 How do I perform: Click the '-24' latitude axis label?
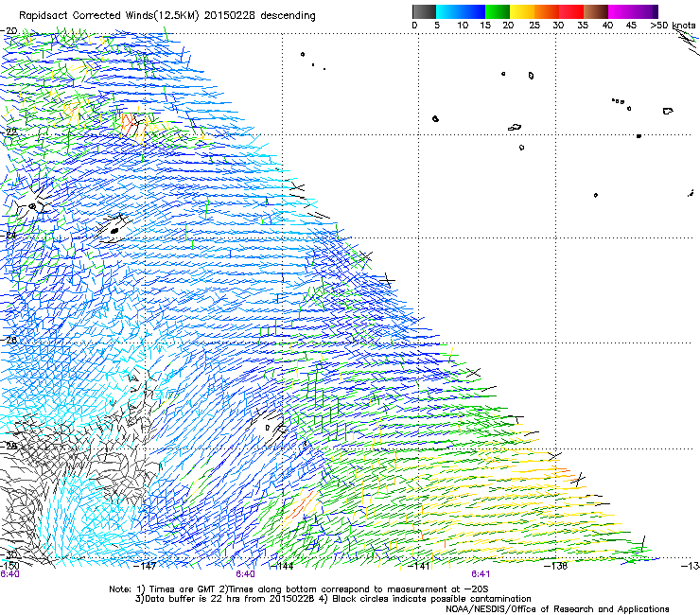9,235
